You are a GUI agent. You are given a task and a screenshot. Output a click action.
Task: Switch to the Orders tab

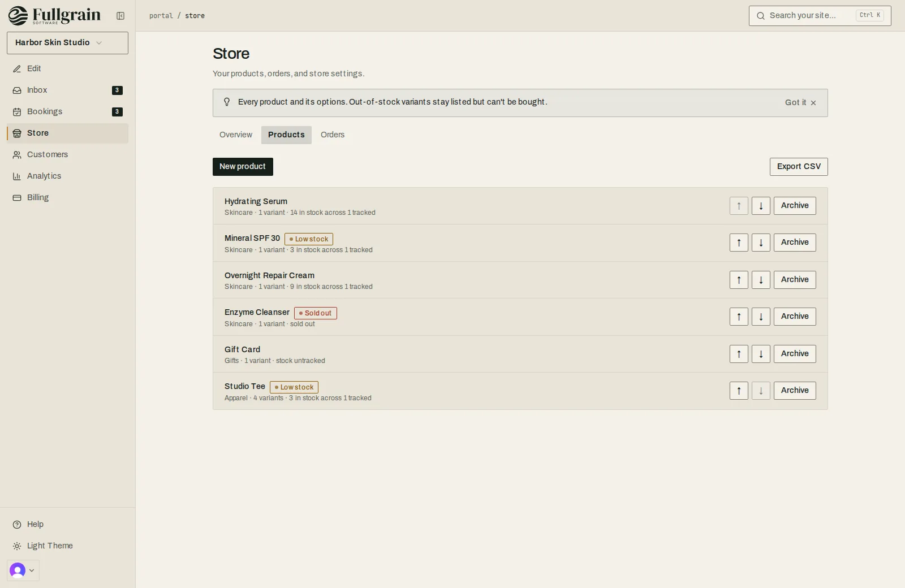pyautogui.click(x=333, y=135)
